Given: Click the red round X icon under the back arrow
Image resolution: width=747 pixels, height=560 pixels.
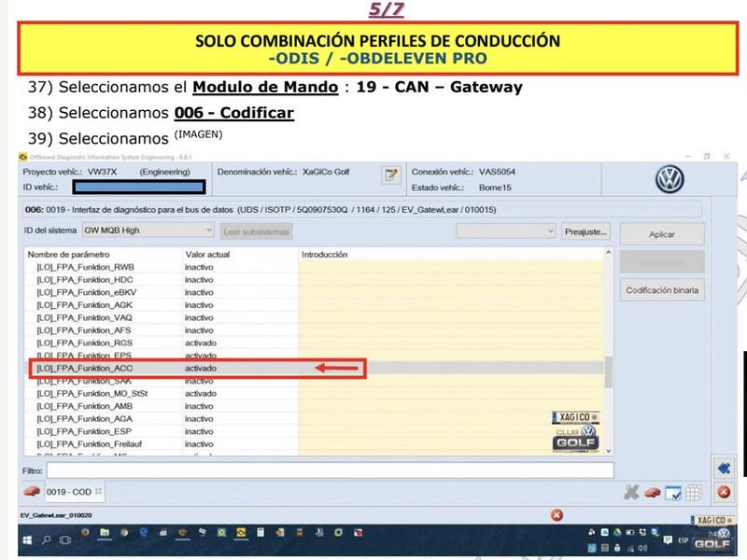Looking at the screenshot, I should (x=725, y=492).
